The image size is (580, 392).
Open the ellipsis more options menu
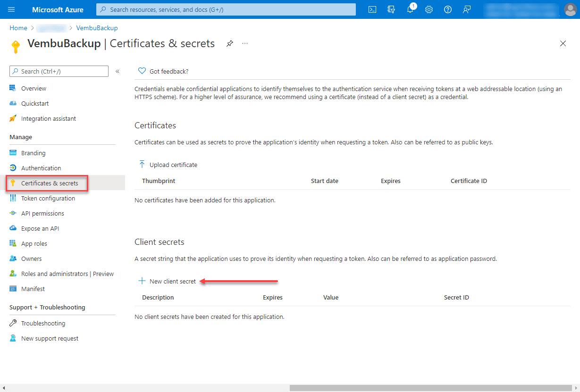(245, 43)
